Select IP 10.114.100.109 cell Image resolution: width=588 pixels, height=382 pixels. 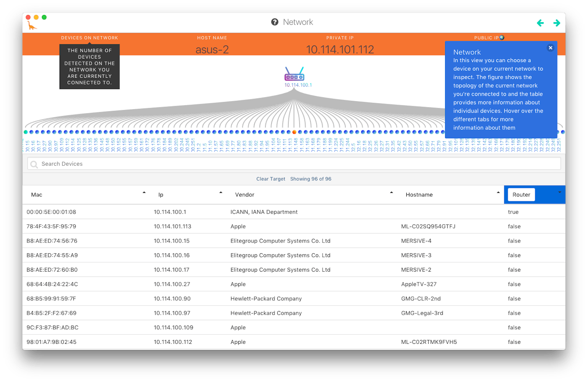click(174, 328)
